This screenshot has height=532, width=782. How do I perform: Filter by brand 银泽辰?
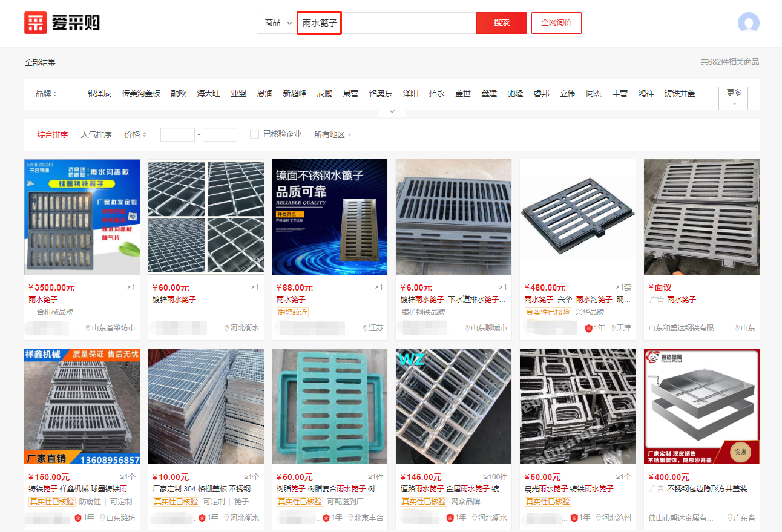pyautogui.click(x=99, y=93)
